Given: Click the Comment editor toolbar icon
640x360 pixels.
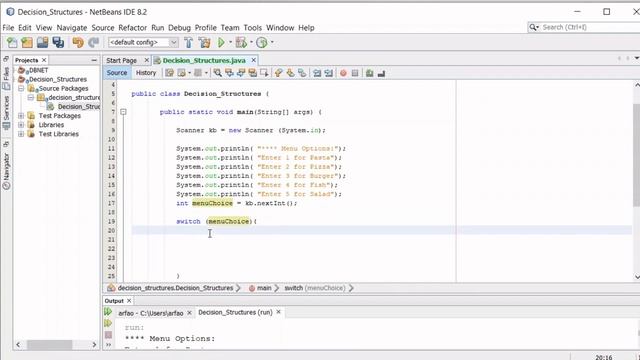Looking at the screenshot, I should click(369, 73).
